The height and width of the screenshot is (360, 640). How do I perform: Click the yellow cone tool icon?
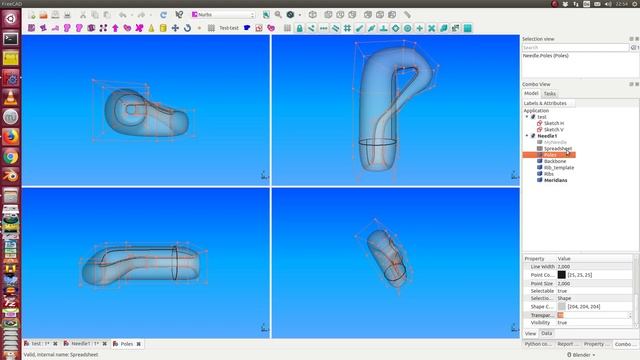[151, 28]
